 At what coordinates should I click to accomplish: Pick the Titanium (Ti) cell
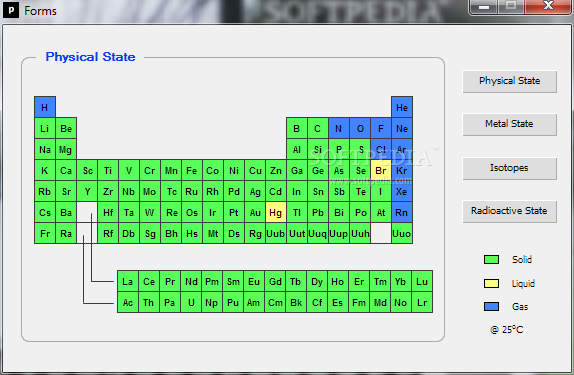pos(108,170)
